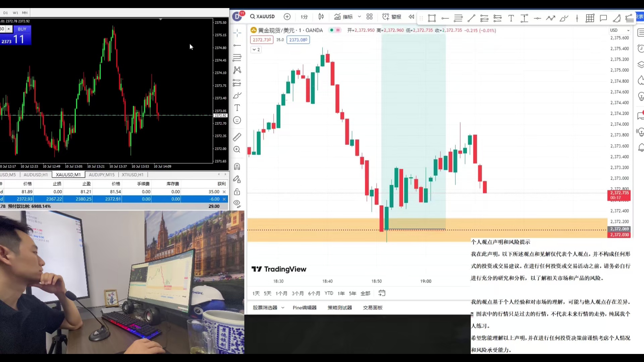This screenshot has height=362, width=644.
Task: Select the emoji smiley tool
Action: click(237, 120)
